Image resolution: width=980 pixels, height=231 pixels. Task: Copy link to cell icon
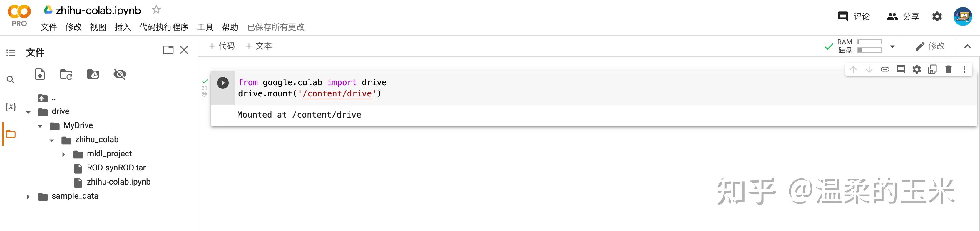(x=885, y=69)
